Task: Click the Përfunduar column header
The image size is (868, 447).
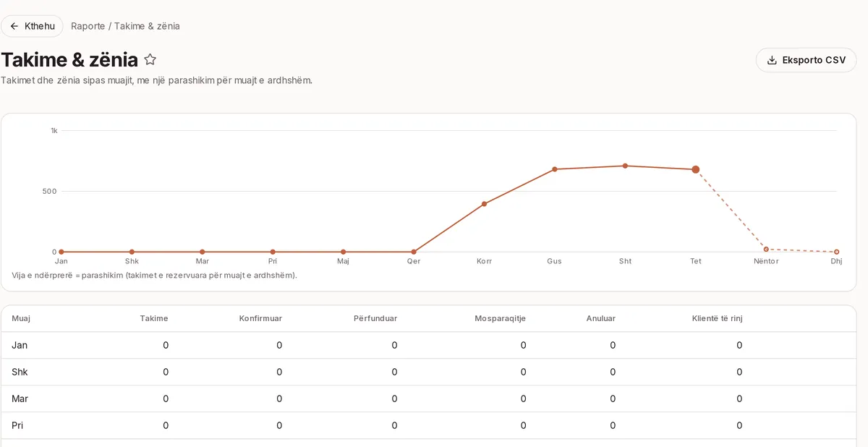Action: (x=375, y=318)
